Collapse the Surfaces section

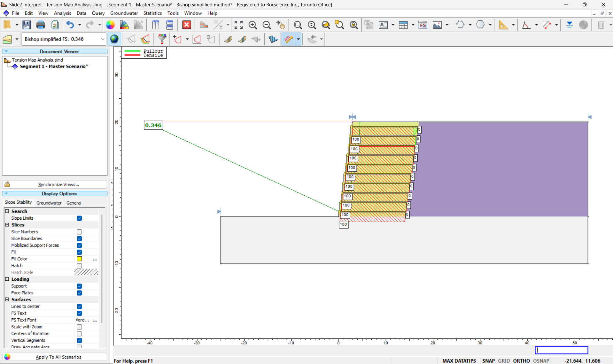pyautogui.click(x=7, y=300)
